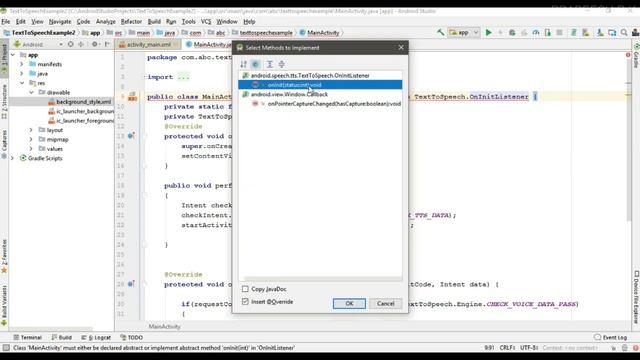Click the Make Project hammer icon
Viewport: 640px width, 360px height.
click(440, 32)
